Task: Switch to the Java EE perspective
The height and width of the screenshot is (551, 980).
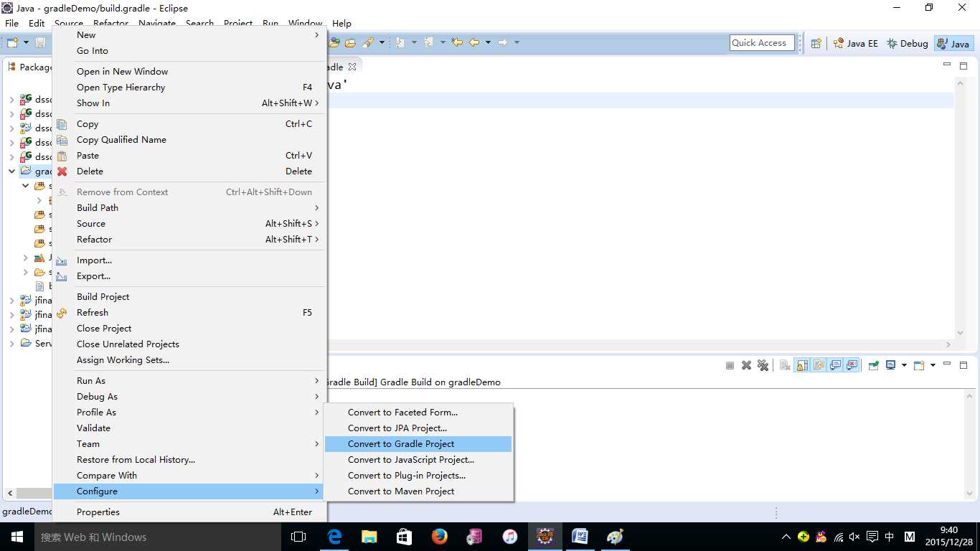Action: pos(855,43)
